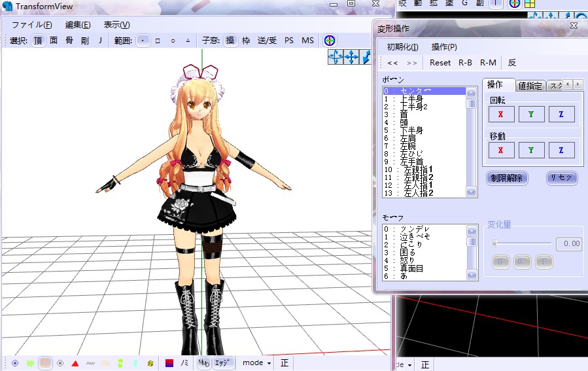Open the mode dropdown in TransformView
This screenshot has height=371, width=588.
(x=257, y=363)
